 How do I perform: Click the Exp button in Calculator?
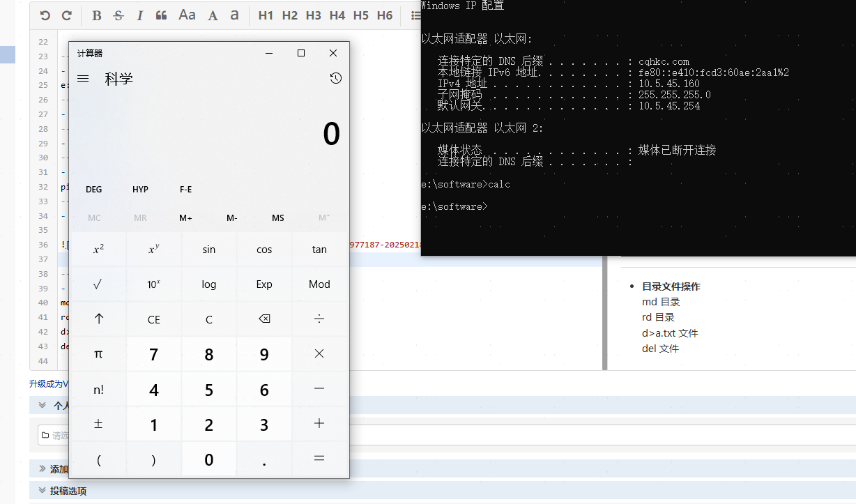click(264, 284)
